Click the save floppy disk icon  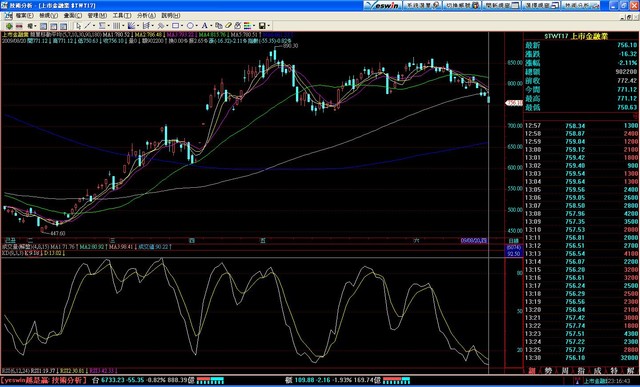262,26
